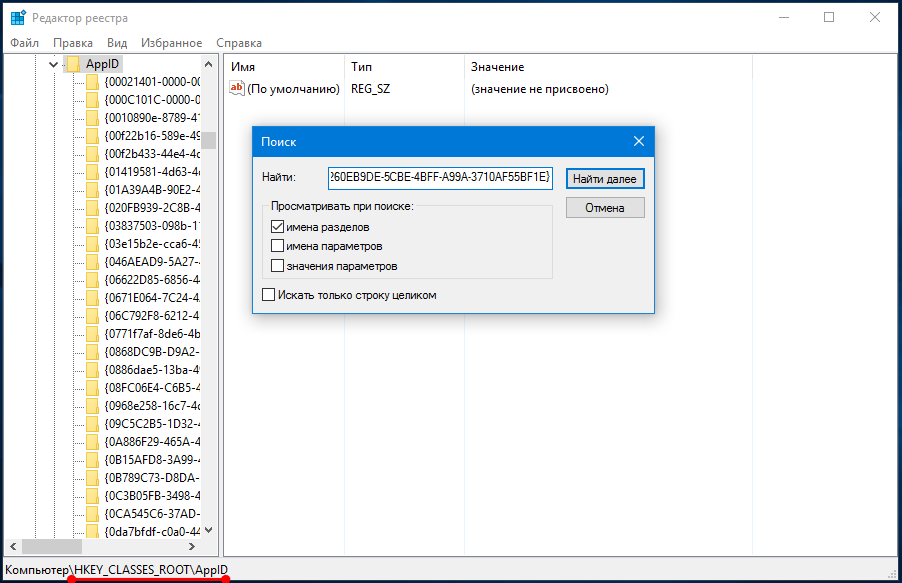902x583 pixels.
Task: Click the Найти search text field
Action: 439,178
